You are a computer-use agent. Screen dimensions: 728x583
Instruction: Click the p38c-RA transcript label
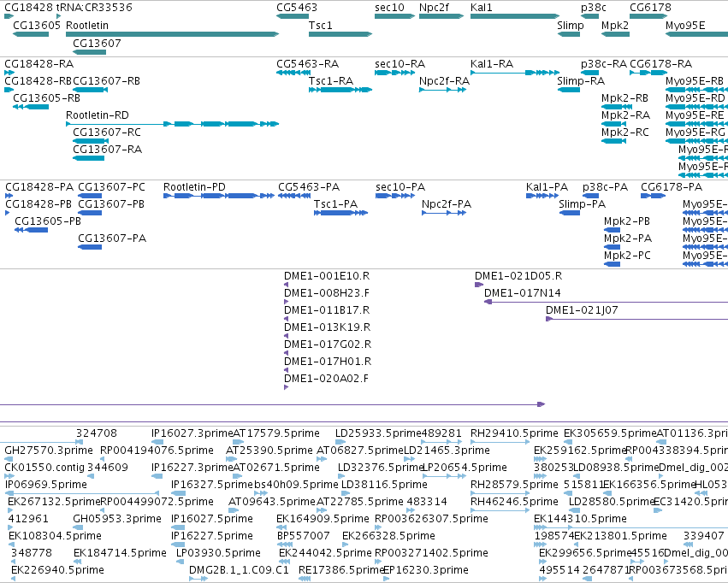(604, 64)
